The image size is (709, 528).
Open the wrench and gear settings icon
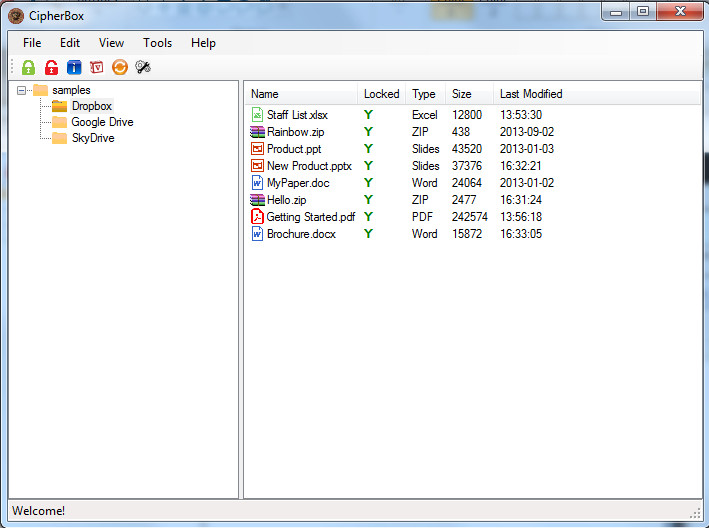(143, 68)
